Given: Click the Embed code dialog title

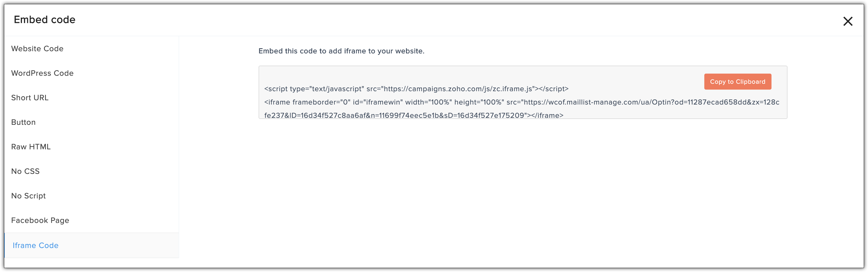Looking at the screenshot, I should pyautogui.click(x=45, y=20).
